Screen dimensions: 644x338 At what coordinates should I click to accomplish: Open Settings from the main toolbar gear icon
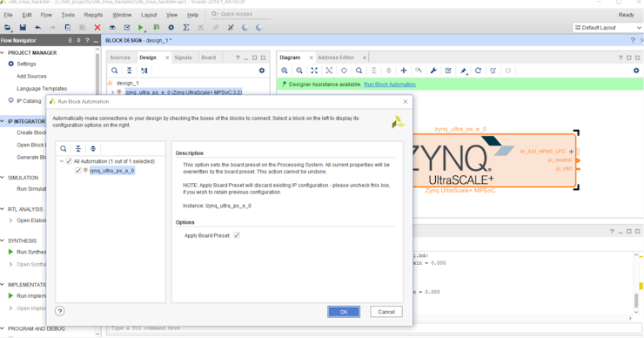(171, 28)
